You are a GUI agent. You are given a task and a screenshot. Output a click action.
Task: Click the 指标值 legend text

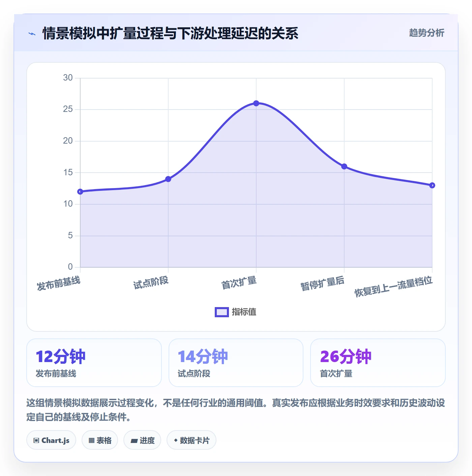[x=244, y=312]
